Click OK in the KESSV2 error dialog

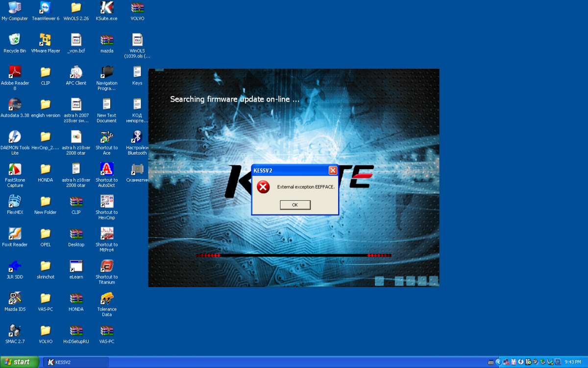pyautogui.click(x=295, y=205)
